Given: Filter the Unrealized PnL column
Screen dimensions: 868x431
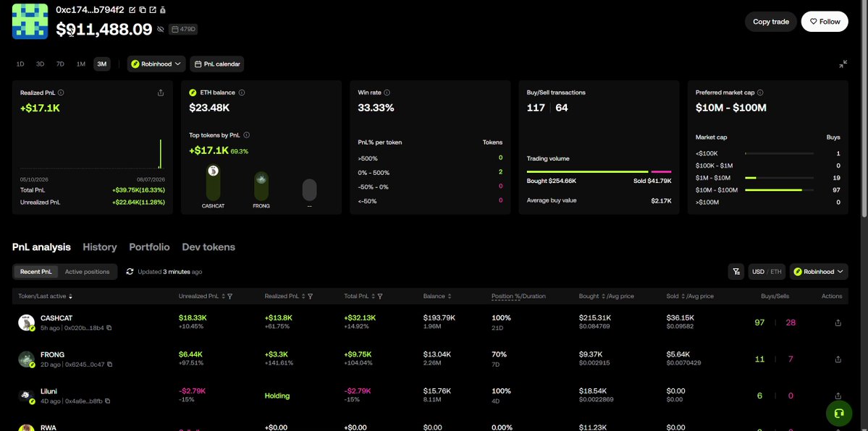Looking at the screenshot, I should [229, 296].
